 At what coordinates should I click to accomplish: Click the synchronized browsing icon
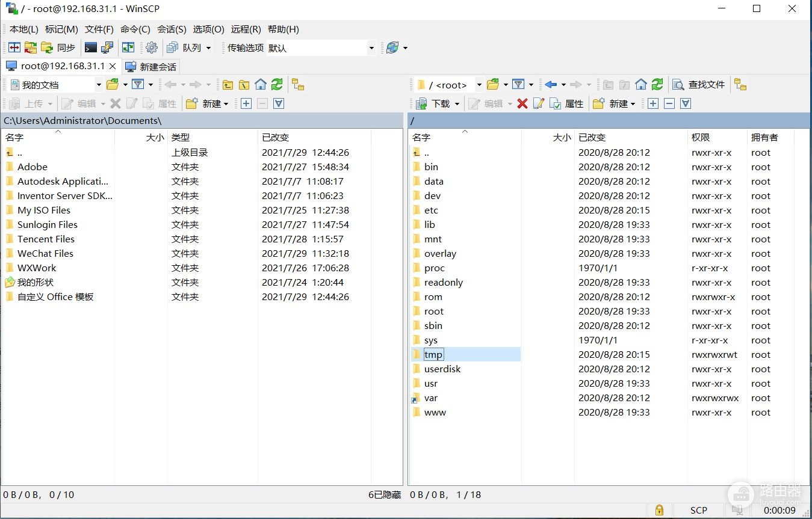[128, 48]
